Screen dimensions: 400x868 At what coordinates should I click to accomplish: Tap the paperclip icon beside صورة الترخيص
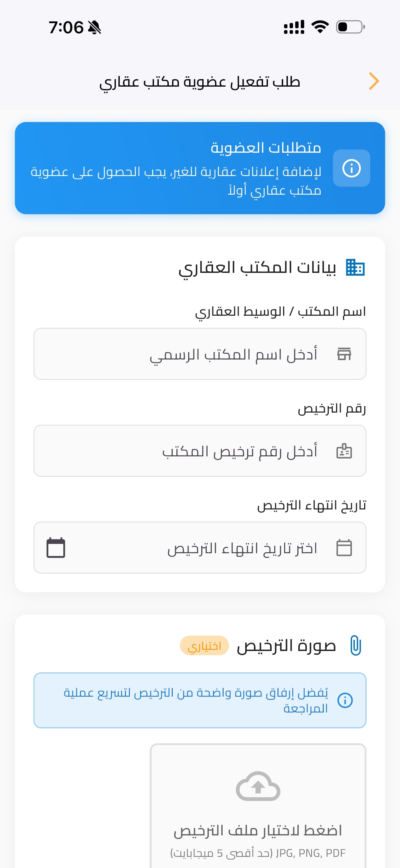[356, 645]
